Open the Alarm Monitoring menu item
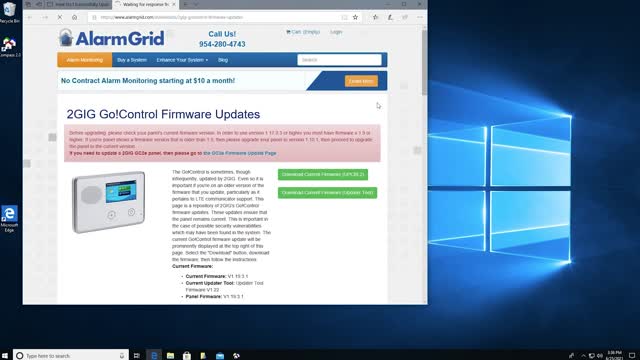This screenshot has width=640, height=360. [x=84, y=60]
